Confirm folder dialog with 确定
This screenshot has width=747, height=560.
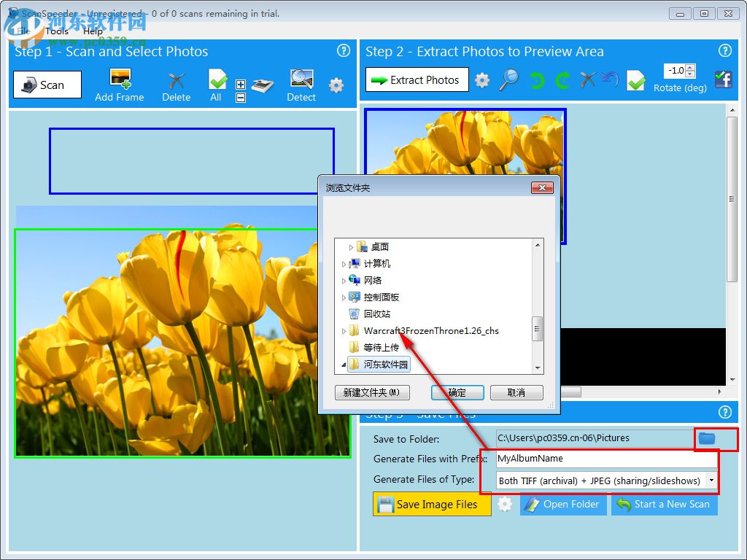[457, 392]
